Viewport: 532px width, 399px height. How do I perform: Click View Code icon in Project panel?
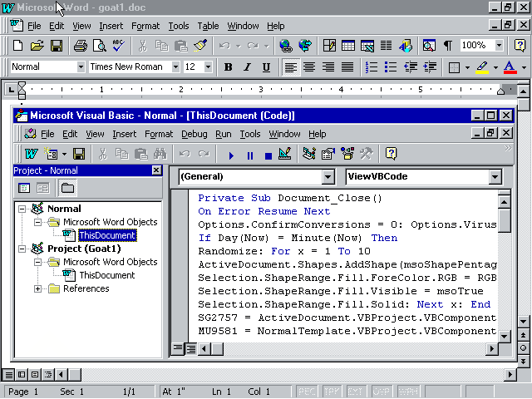point(24,188)
